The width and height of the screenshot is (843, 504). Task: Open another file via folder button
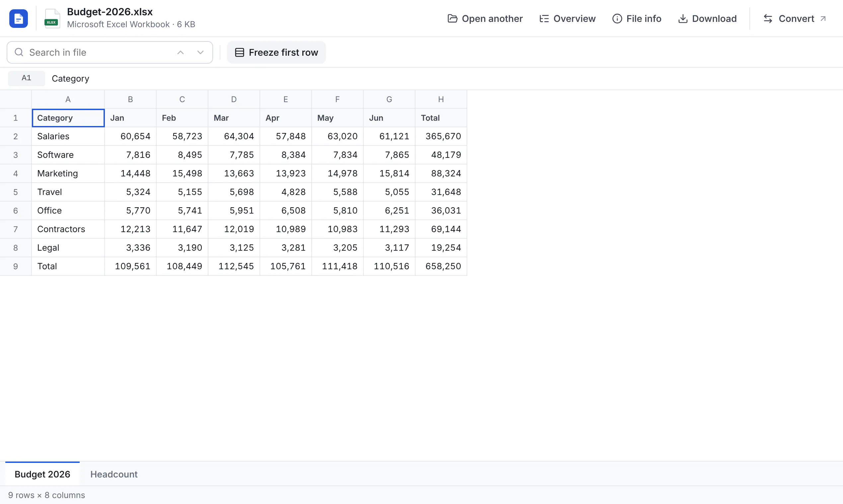pyautogui.click(x=485, y=18)
